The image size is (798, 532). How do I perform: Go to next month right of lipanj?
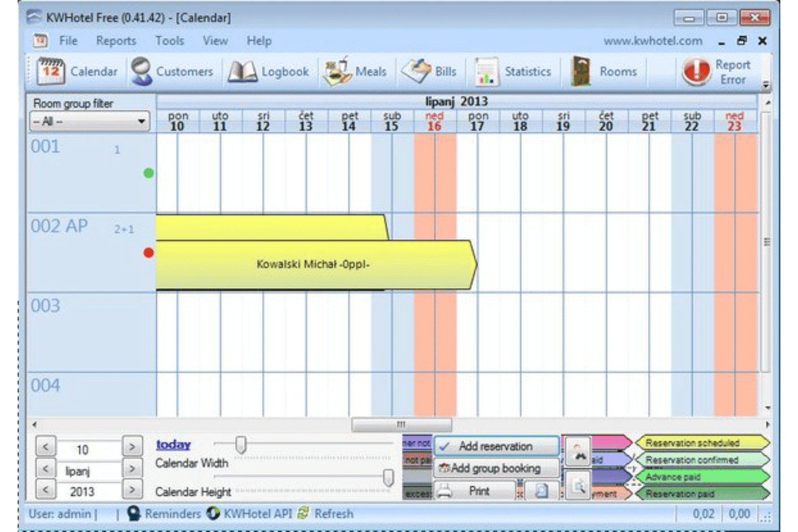point(132,469)
